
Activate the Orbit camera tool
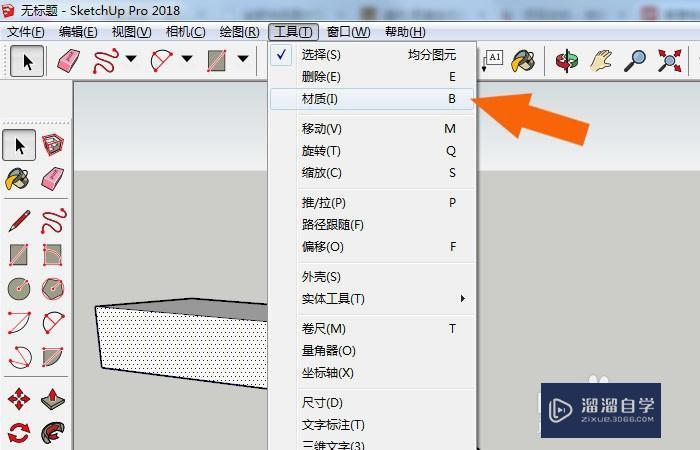click(x=567, y=60)
